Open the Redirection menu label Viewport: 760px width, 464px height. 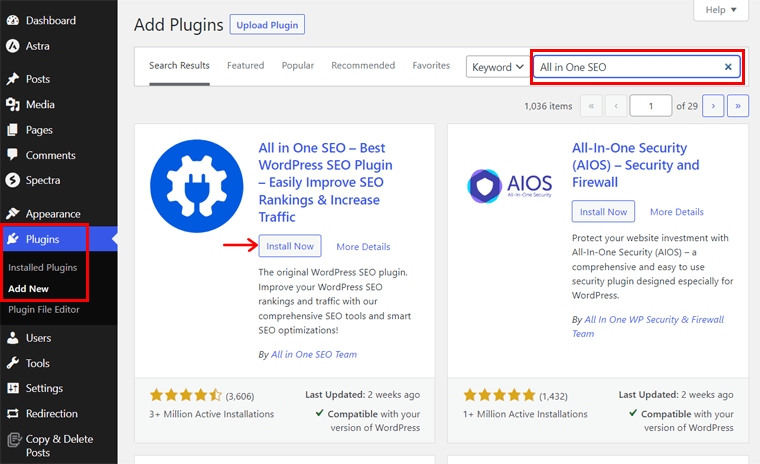[51, 414]
